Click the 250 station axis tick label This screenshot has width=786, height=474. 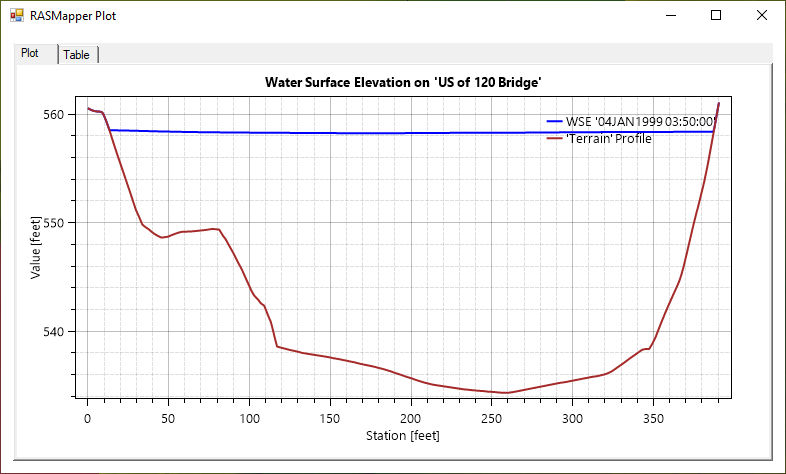click(x=491, y=419)
